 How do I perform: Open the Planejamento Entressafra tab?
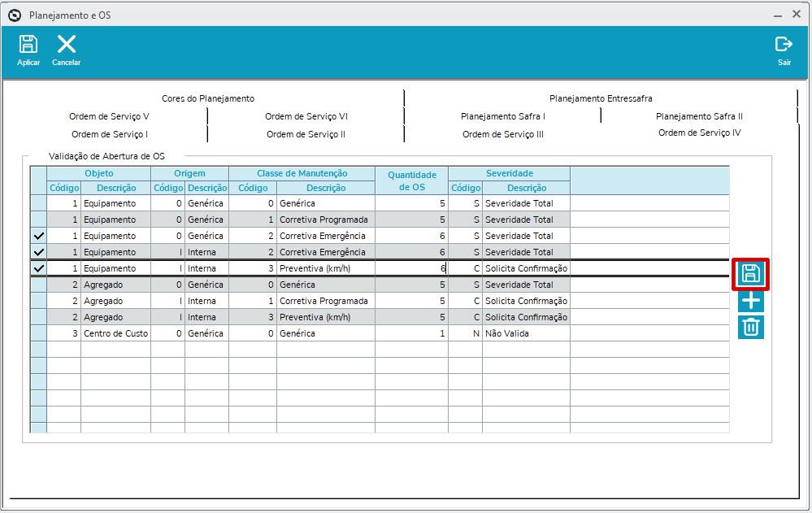[x=601, y=98]
